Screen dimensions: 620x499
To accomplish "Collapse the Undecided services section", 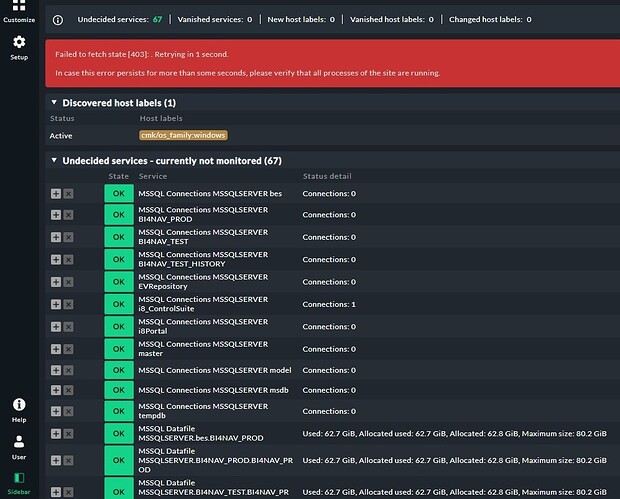I will [x=54, y=160].
